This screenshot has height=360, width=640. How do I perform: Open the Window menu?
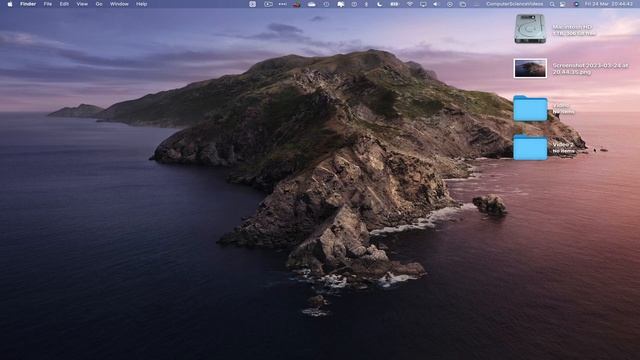point(119,4)
